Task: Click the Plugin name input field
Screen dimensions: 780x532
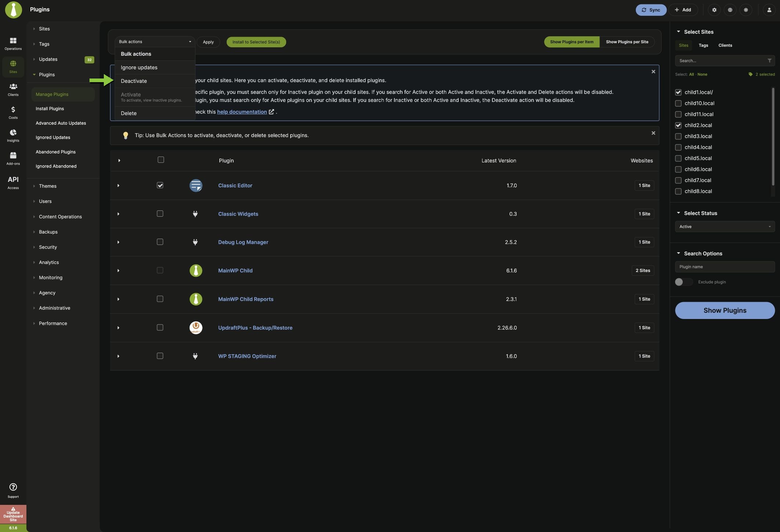Action: [725, 267]
